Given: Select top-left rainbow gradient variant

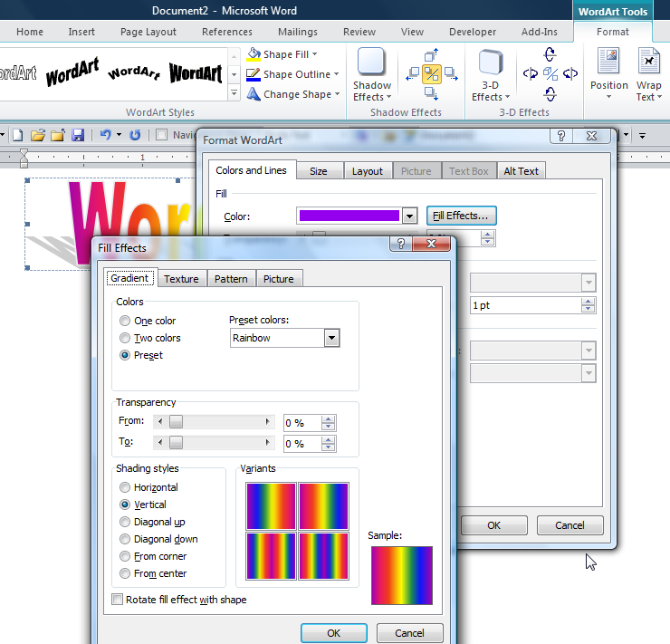Looking at the screenshot, I should tap(271, 506).
